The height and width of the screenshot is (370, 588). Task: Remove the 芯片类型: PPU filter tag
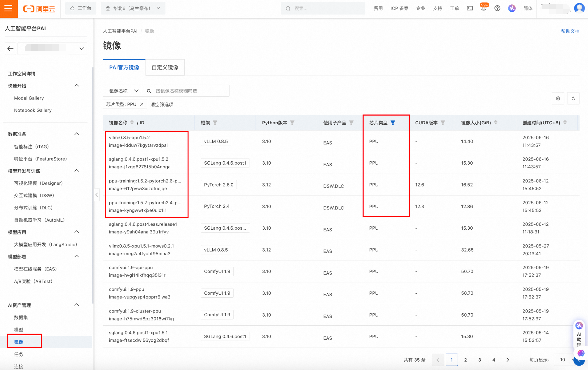[142, 104]
